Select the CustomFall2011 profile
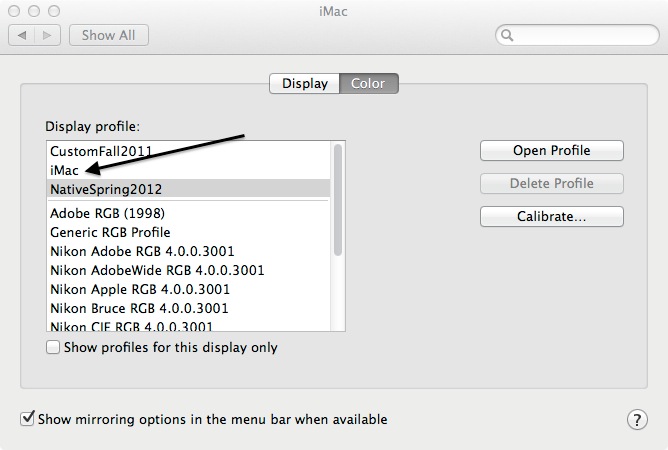 (188, 151)
